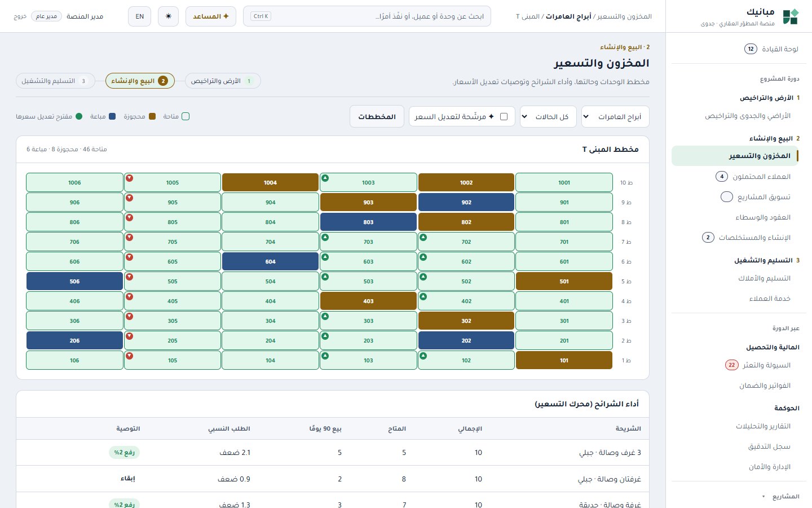Click the red down-arrow marker on unit 905
This screenshot has height=508, width=812.
click(130, 198)
